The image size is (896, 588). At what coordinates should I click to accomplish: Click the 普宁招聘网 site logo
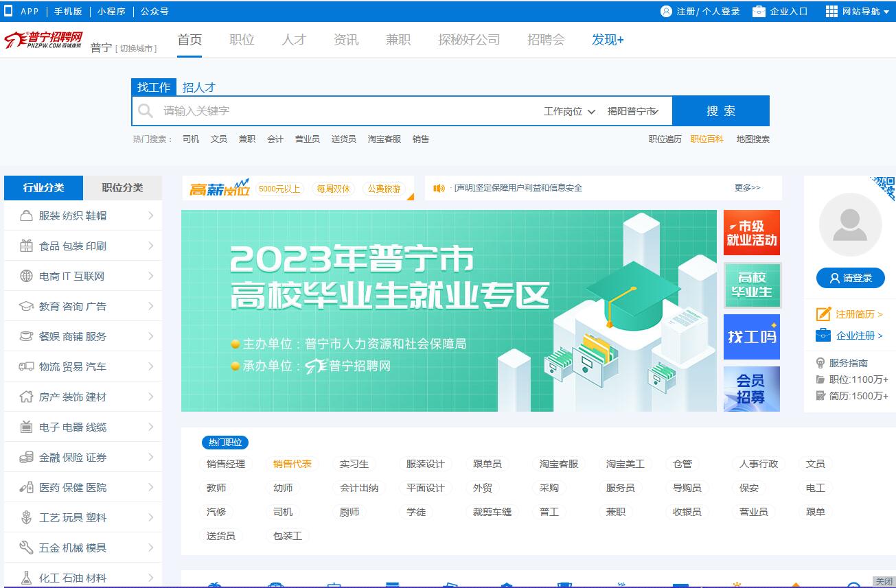click(43, 40)
